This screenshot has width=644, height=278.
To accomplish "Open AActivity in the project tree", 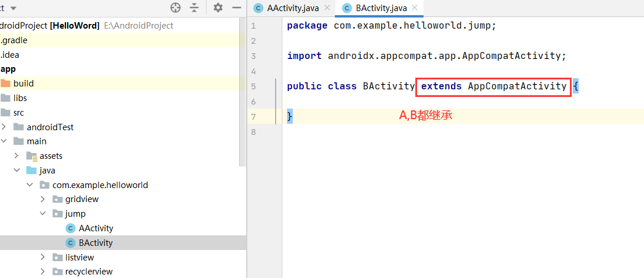I will (96, 228).
